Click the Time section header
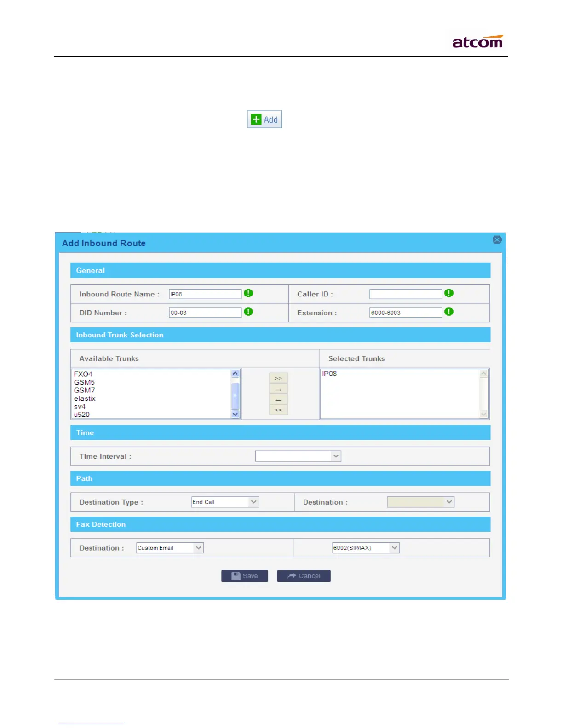Image resolution: width=563 pixels, height=728 pixels. [280, 432]
